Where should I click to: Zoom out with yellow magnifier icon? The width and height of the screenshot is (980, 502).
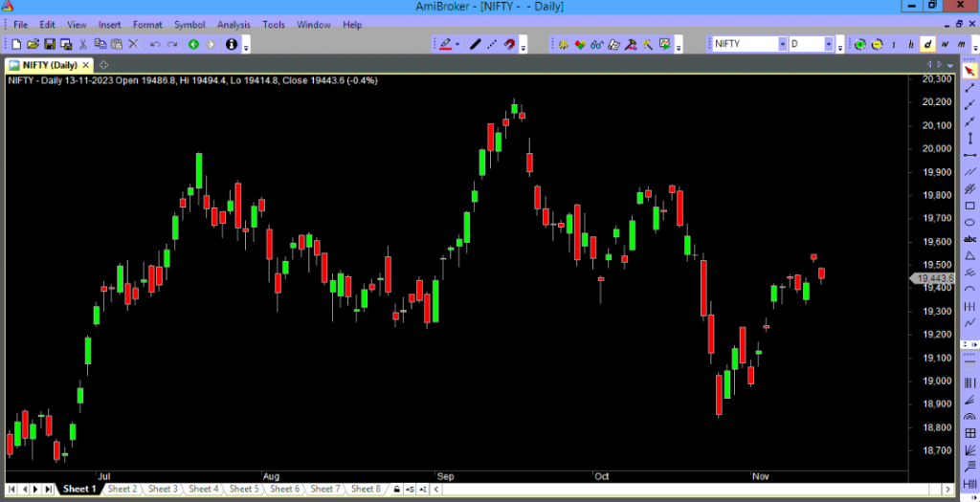[877, 44]
